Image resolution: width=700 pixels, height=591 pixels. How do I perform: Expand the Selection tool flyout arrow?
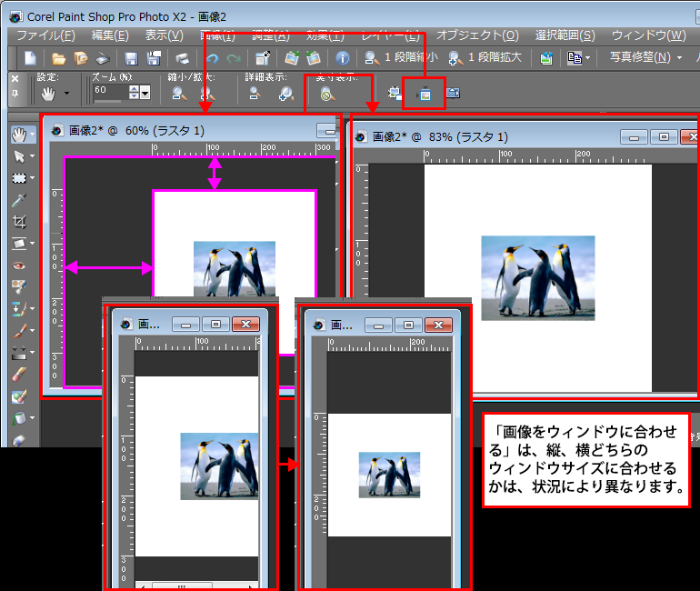click(x=32, y=178)
